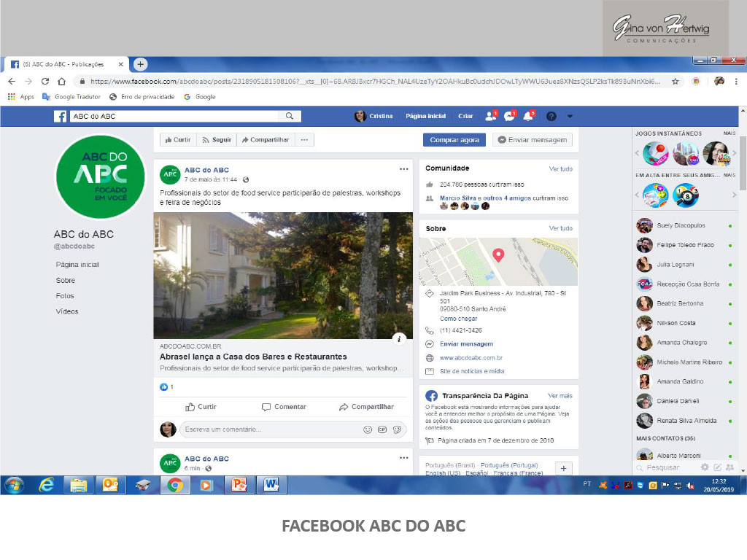The height and width of the screenshot is (560, 747).
Task: Open Criar menu in header
Action: tap(465, 116)
